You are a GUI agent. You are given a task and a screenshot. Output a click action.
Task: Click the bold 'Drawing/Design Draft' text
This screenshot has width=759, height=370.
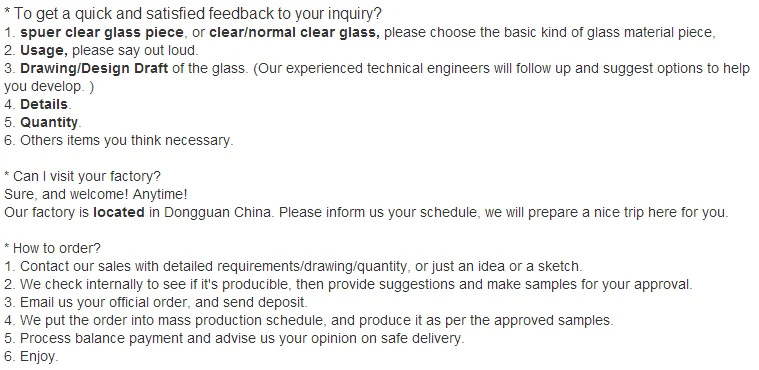click(94, 69)
